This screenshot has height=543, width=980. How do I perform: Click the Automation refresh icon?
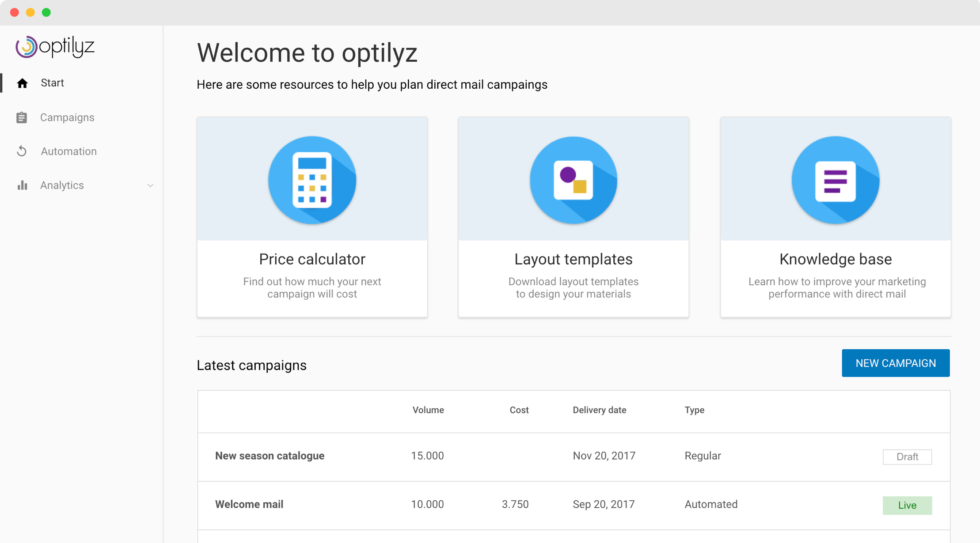(22, 151)
